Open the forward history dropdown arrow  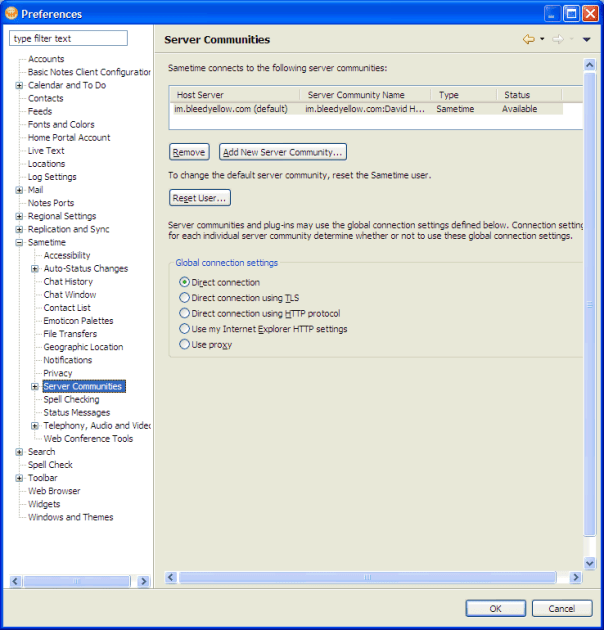[x=571, y=39]
